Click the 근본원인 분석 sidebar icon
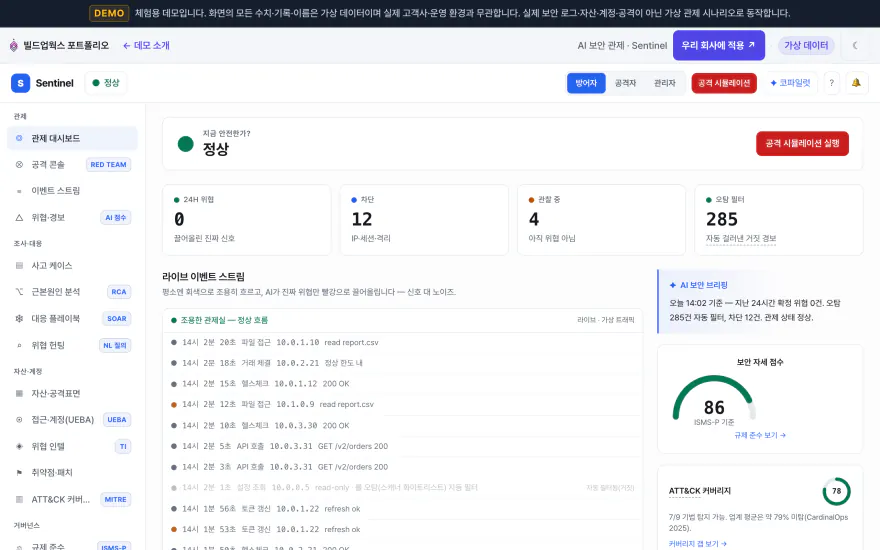 [x=19, y=292]
